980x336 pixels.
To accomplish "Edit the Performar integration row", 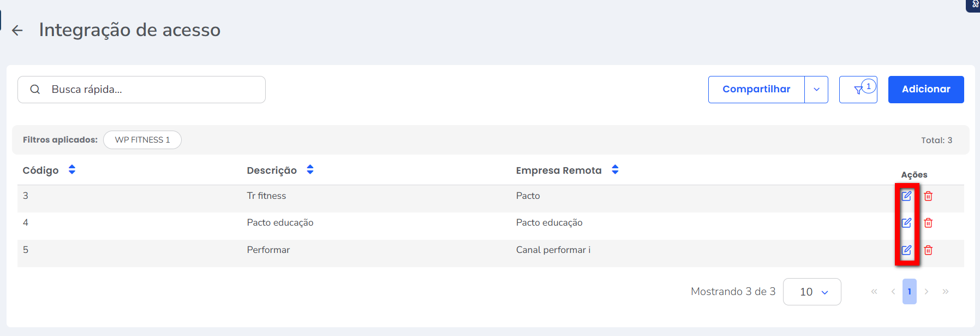I will [906, 250].
